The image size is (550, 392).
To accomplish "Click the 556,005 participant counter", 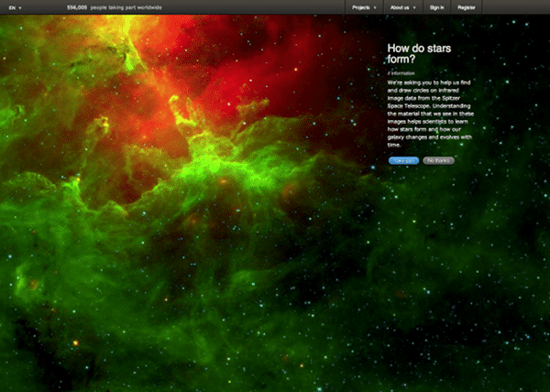I will point(78,6).
